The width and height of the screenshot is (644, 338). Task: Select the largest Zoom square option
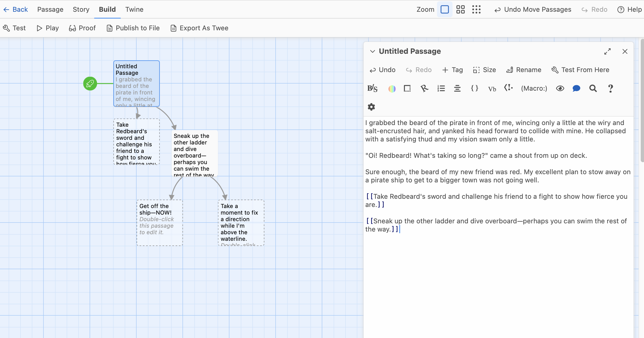click(445, 10)
